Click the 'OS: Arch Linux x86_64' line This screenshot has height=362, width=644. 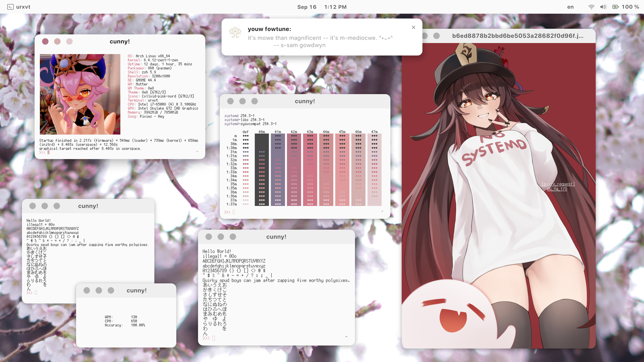149,56
